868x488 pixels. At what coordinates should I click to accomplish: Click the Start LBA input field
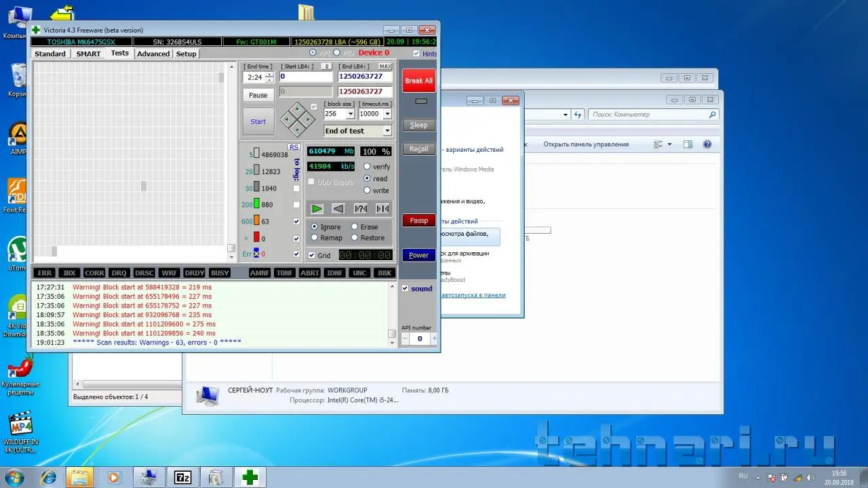[x=305, y=77]
